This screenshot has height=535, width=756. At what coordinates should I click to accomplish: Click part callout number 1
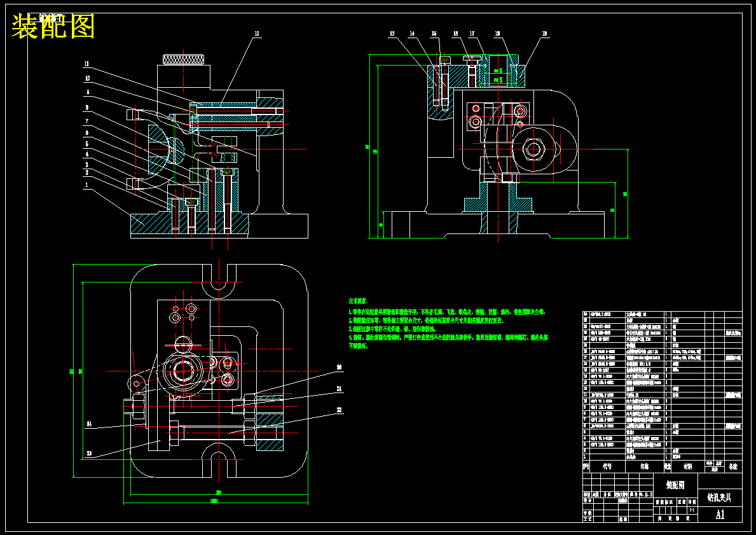click(86, 184)
